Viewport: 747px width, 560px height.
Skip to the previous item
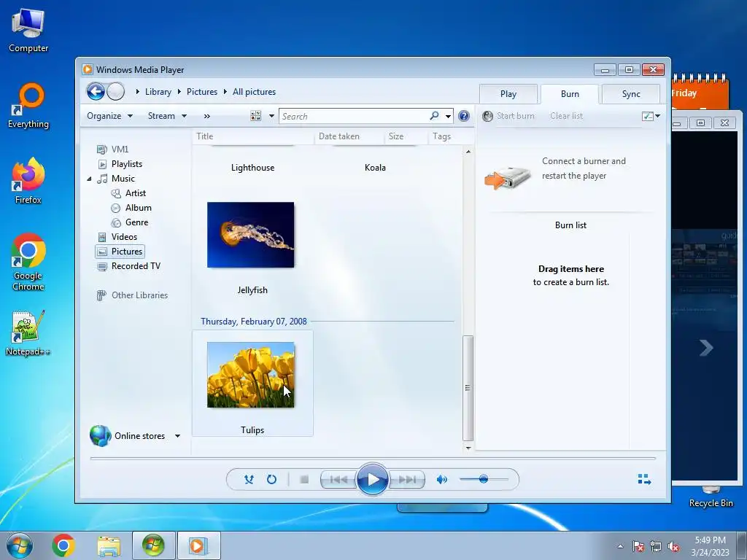tap(338, 480)
